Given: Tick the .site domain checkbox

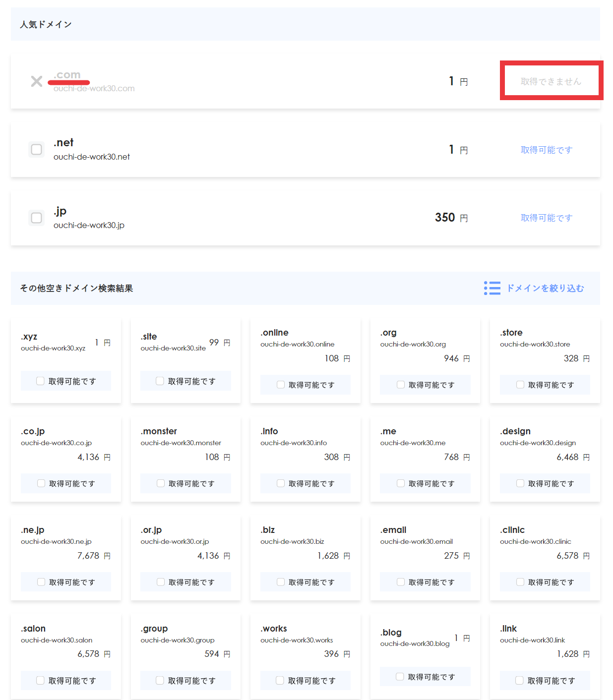Looking at the screenshot, I should click(160, 381).
